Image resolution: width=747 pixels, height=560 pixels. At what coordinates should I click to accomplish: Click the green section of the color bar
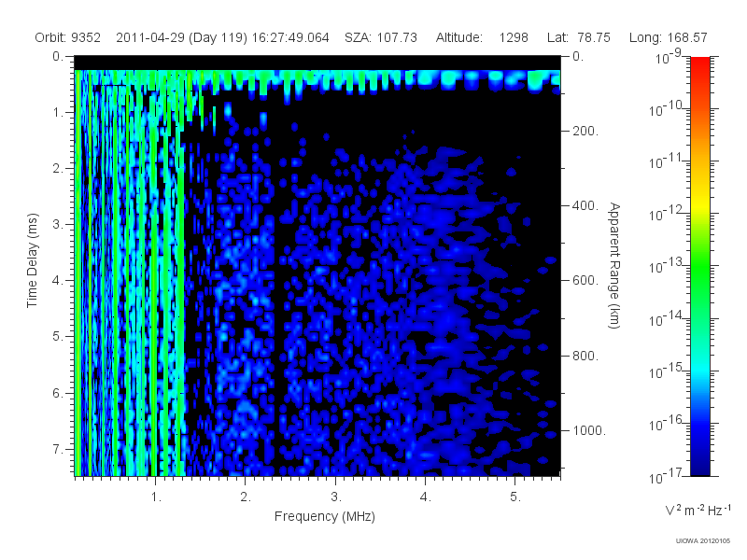click(x=699, y=267)
